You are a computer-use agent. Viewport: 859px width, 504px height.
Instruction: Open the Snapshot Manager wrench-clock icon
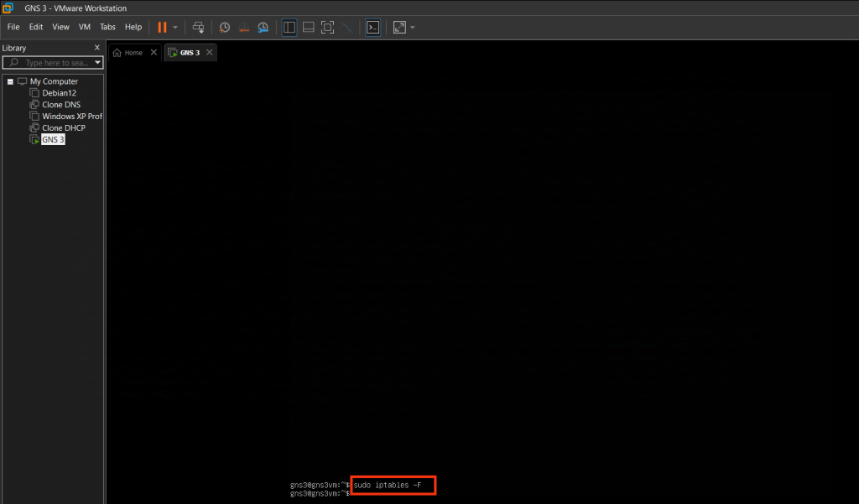click(x=263, y=27)
